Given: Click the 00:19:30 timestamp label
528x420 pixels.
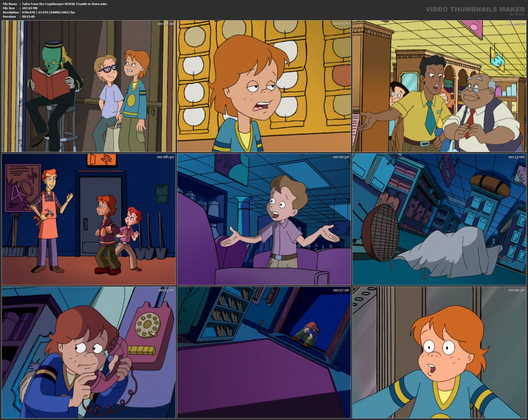Looking at the screenshot, I should point(516,290).
